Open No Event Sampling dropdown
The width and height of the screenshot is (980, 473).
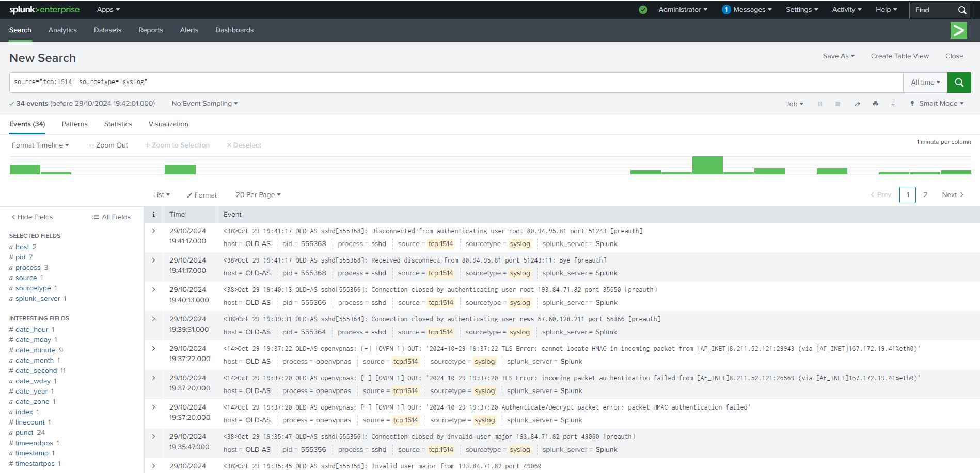click(204, 104)
